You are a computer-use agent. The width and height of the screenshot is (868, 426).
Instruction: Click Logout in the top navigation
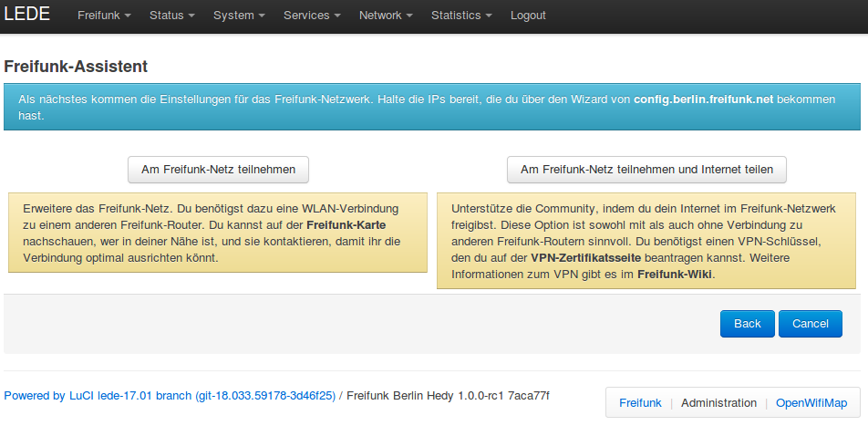(528, 16)
